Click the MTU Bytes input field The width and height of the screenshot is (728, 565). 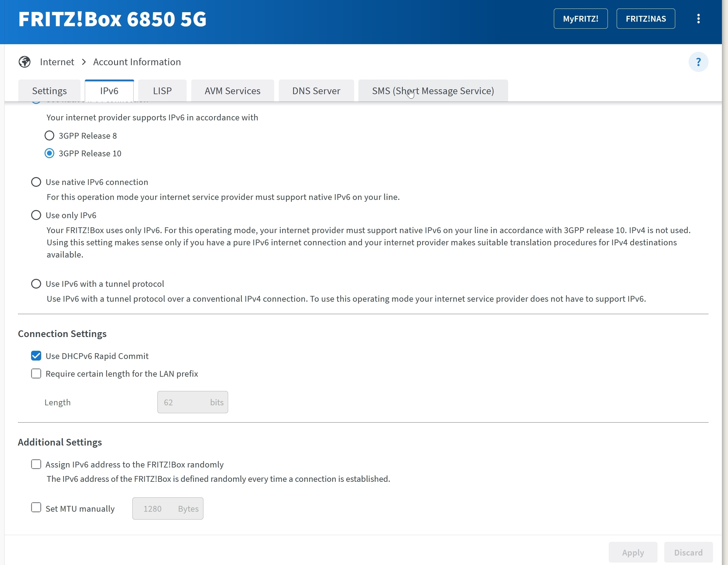168,508
